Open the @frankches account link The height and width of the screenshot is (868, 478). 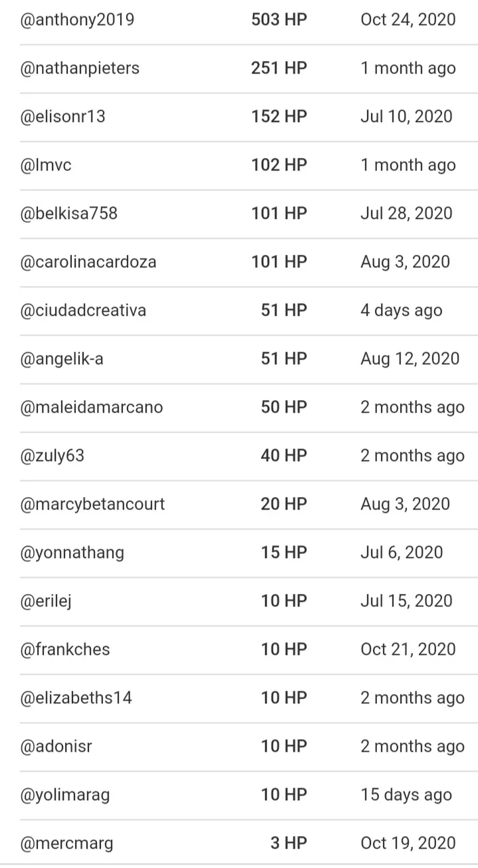65,650
